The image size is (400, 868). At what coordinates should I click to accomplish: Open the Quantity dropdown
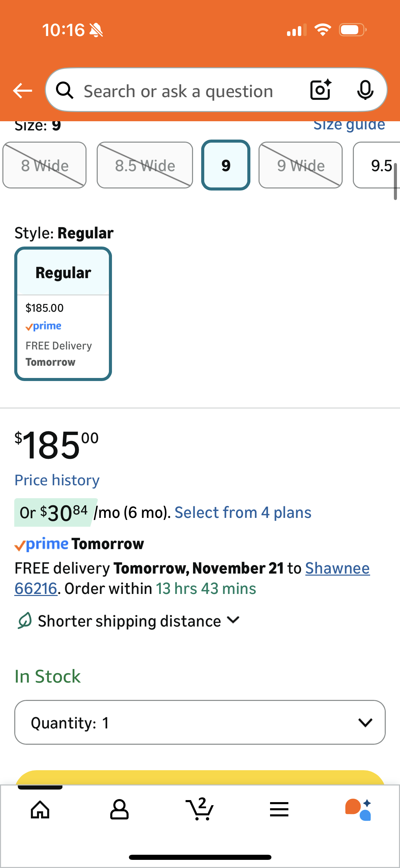200,722
